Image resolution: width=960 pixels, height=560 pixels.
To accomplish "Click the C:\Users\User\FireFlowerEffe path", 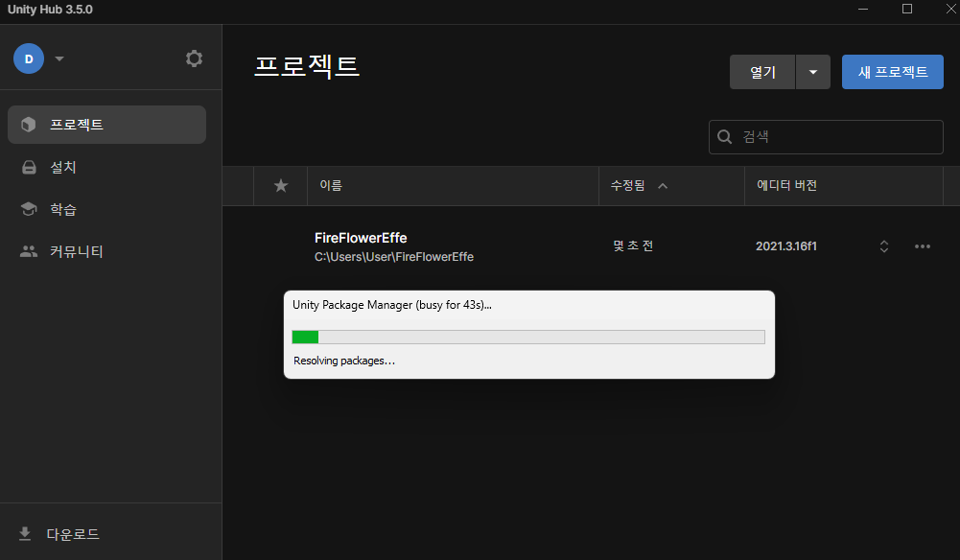I will (x=393, y=257).
